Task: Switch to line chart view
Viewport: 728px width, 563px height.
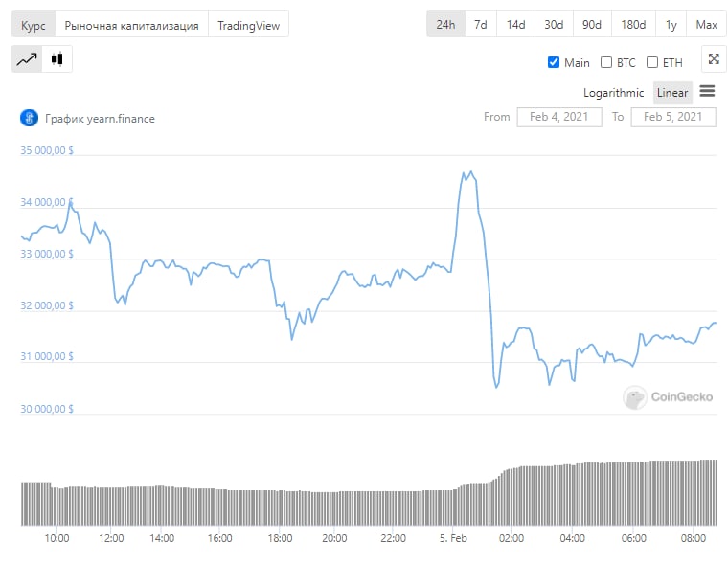Action: click(x=27, y=59)
